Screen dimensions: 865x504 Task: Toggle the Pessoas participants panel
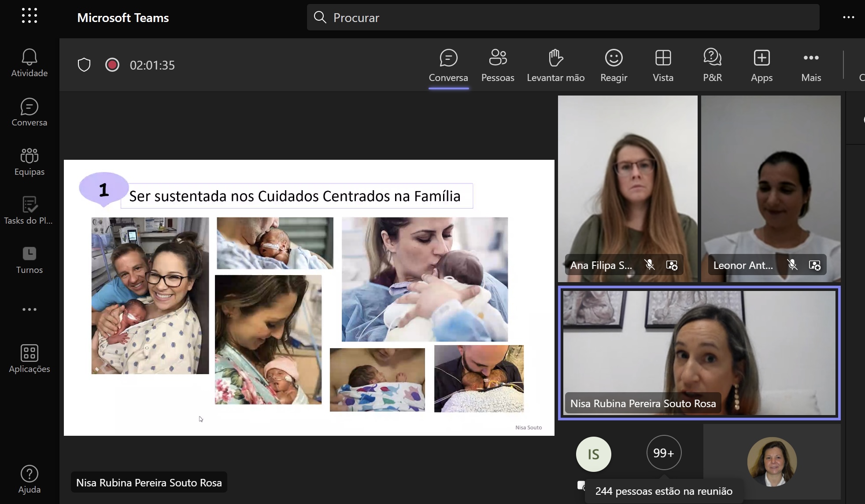(498, 65)
